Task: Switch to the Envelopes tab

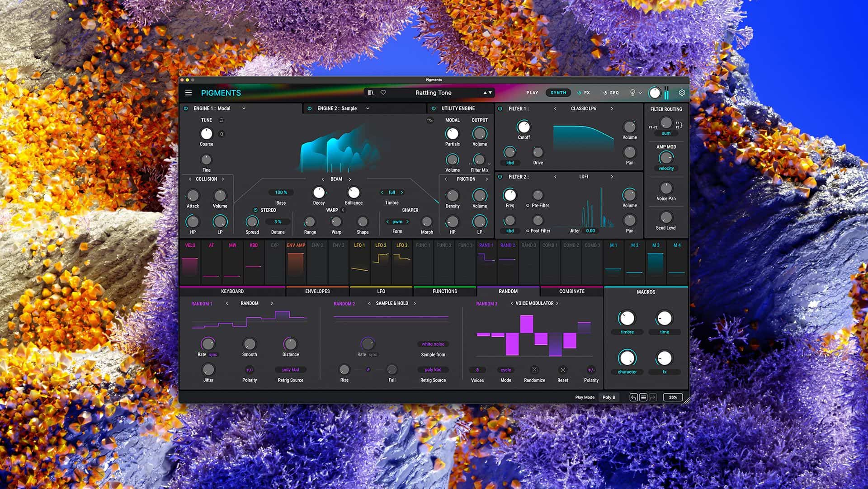Action: pos(317,292)
